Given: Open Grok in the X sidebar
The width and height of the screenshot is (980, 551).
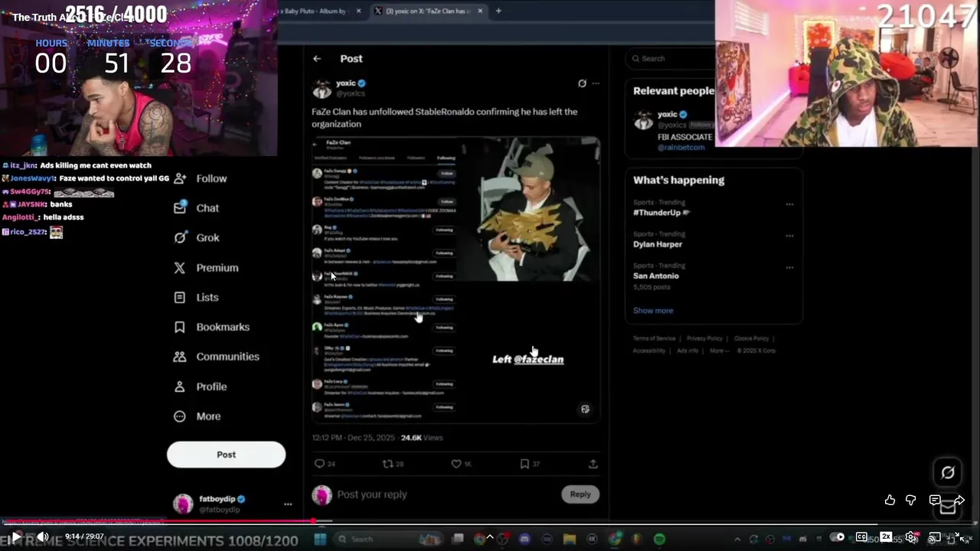Looking at the screenshot, I should pos(197,238).
